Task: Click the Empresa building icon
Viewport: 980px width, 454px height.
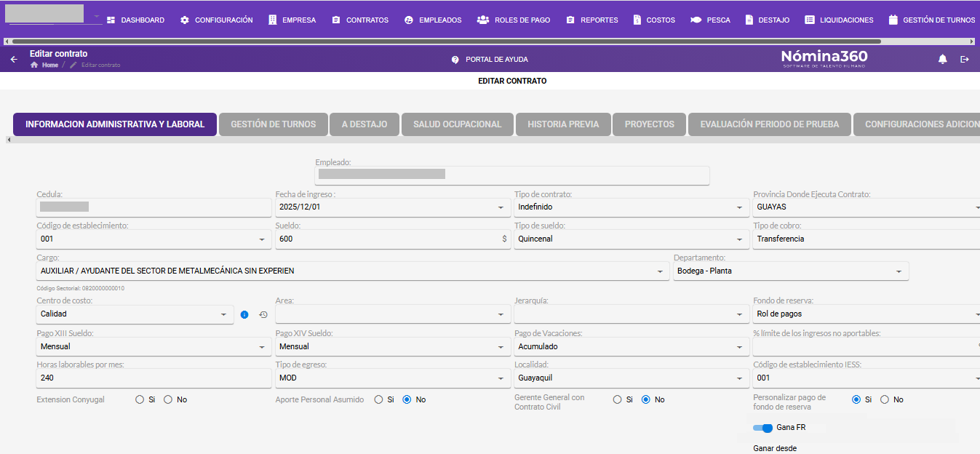Action: tap(273, 20)
